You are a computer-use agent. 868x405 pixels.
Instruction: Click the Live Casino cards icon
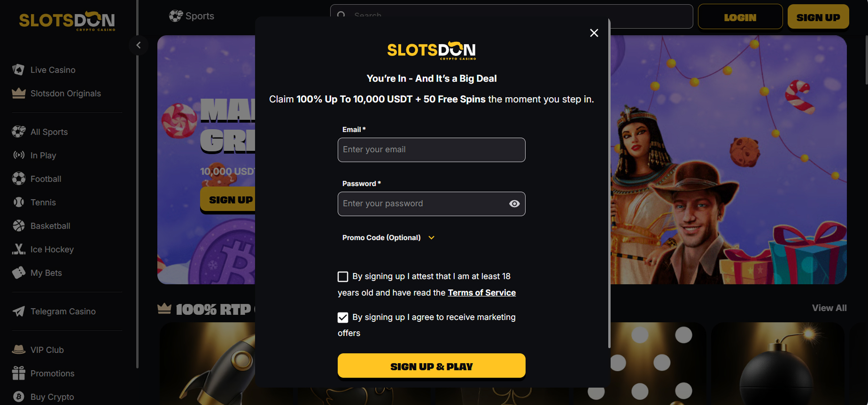[18, 70]
